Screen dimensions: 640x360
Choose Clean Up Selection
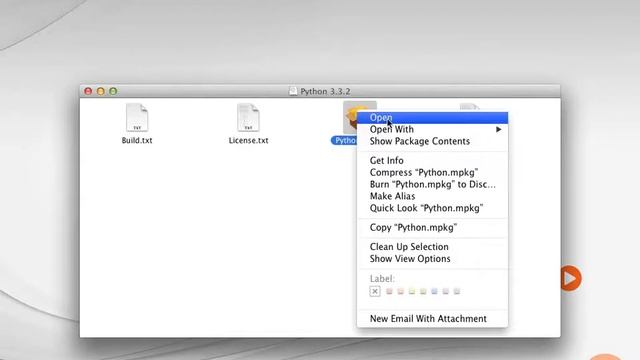409,247
